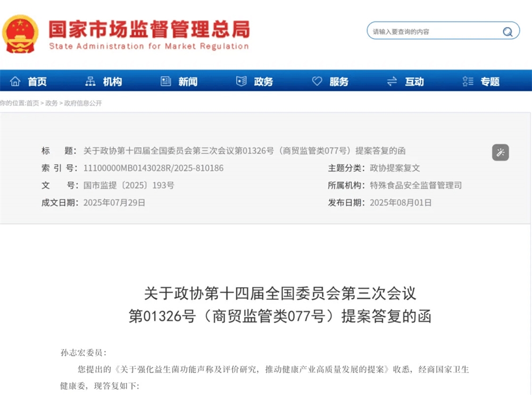Viewport: 532px width, 395px height.
Task: Click the list icon beside 专题
Action: click(468, 81)
